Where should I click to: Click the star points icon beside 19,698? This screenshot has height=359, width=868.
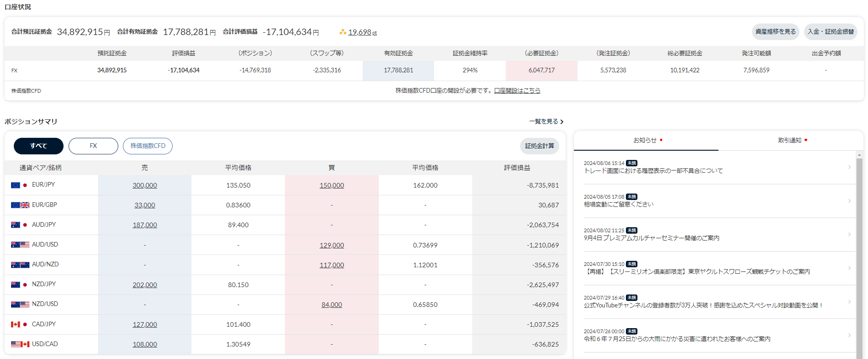342,32
